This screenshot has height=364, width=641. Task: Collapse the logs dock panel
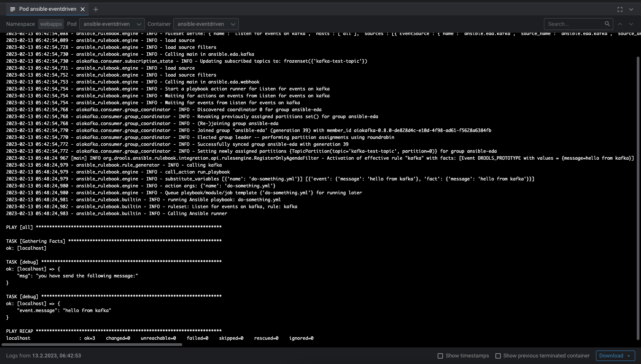coord(631,9)
